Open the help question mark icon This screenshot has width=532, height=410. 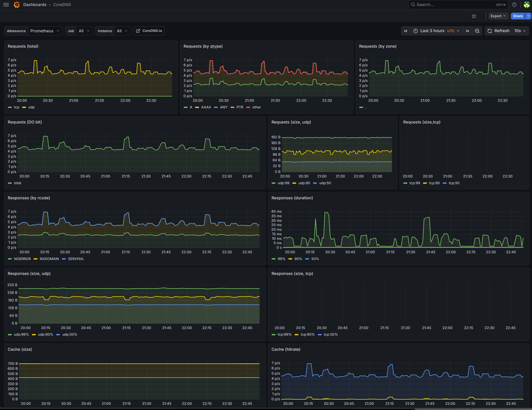coord(514,5)
